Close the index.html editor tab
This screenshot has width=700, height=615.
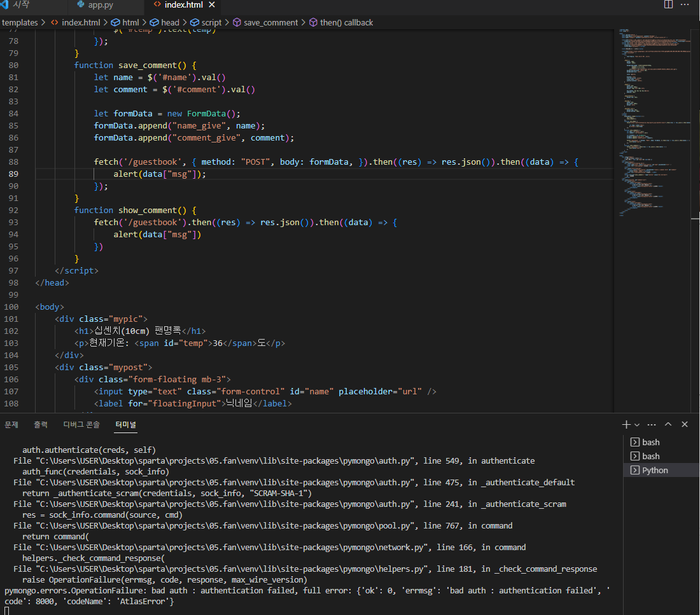[212, 4]
